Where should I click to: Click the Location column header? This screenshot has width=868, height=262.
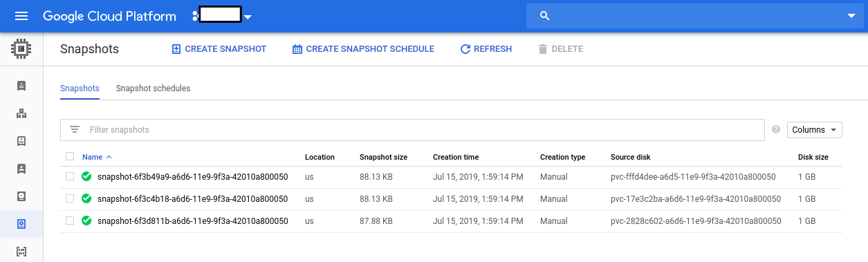320,157
